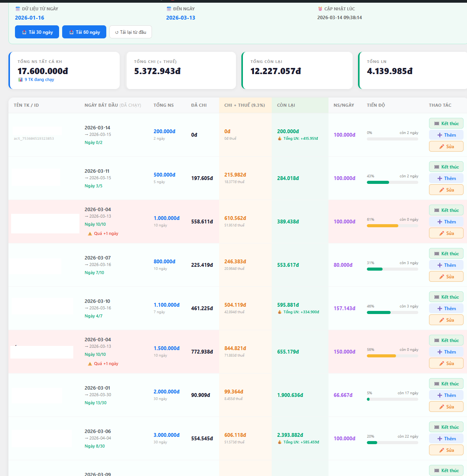Click 'Kết thúc' flag icon for 800.000đ row
Image resolution: width=467 pixels, height=476 pixels.
point(437,254)
